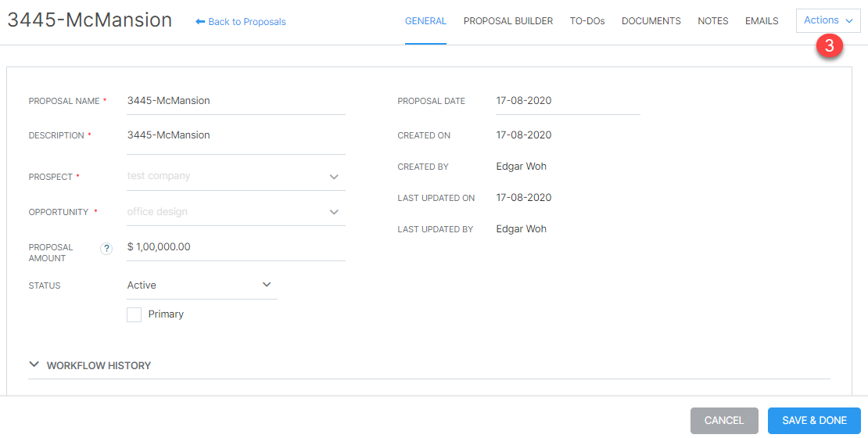Viewport: 868px width, 438px height.
Task: Go back to Proposals
Action: click(241, 22)
